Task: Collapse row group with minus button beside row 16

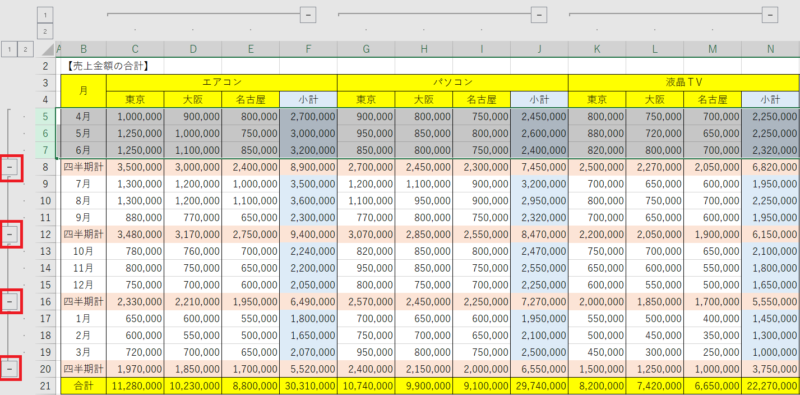Action: [x=11, y=302]
